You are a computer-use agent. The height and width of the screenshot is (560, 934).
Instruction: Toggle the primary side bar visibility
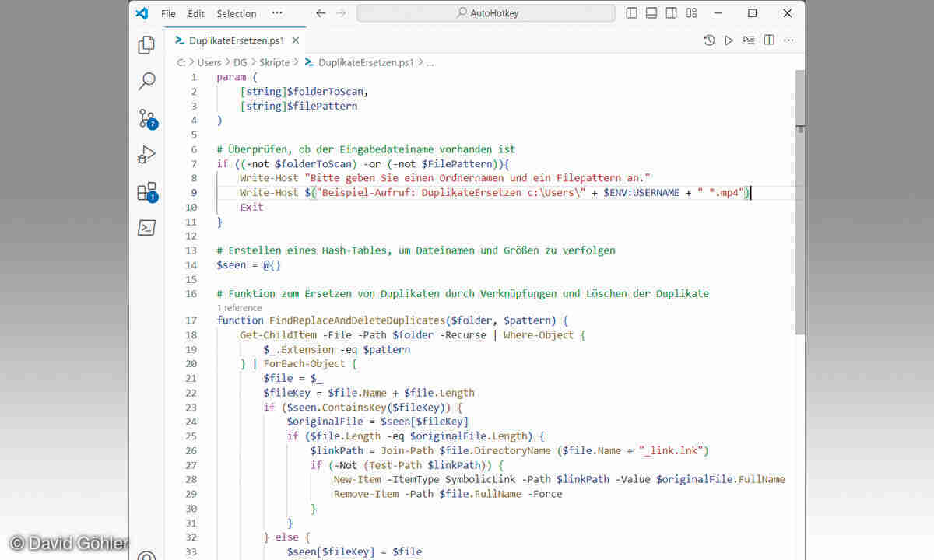tap(631, 13)
